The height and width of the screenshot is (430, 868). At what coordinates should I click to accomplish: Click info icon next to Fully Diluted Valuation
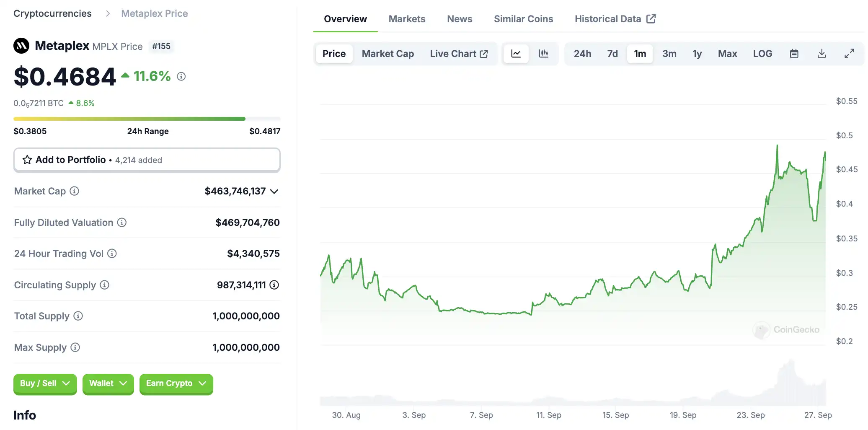tap(121, 223)
